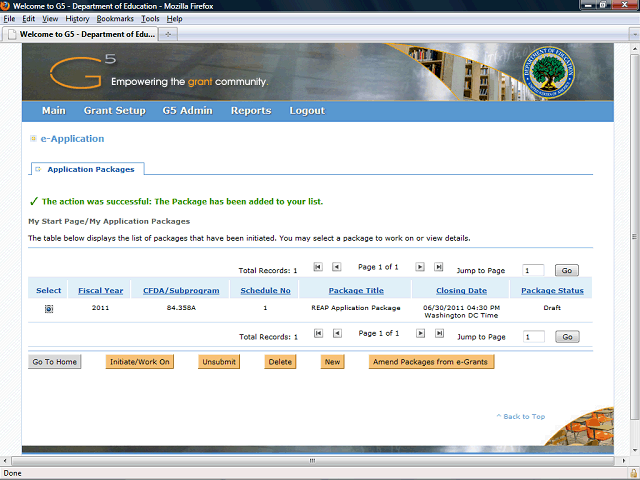Sort by the Fiscal Year column
This screenshot has height=480, width=640.
[x=100, y=291]
